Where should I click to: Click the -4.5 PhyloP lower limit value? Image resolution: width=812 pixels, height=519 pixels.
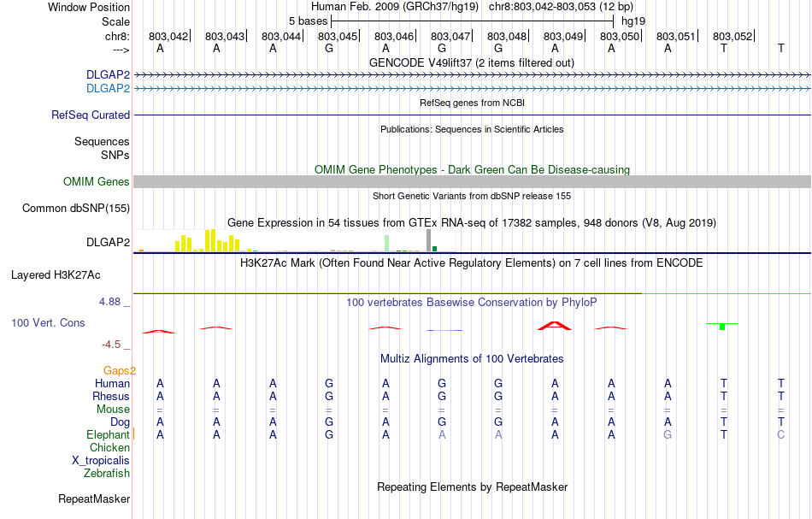[111, 345]
